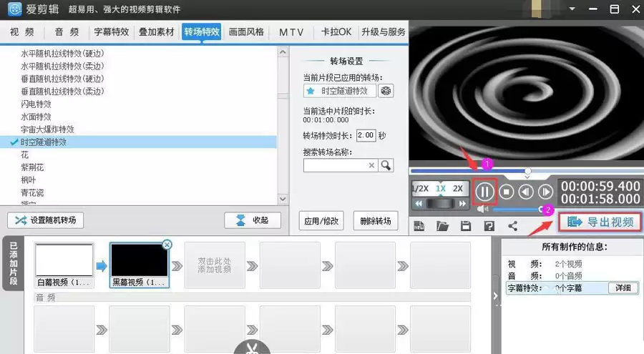Open an existing project folder icon
Image resolution: width=644 pixels, height=354 pixels.
(442, 226)
